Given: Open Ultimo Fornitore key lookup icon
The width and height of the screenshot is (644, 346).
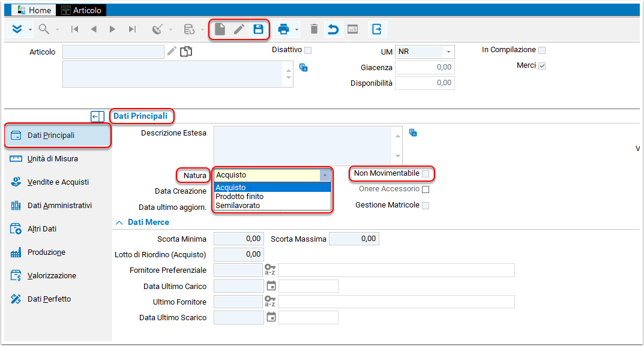Looking at the screenshot, I should (270, 301).
